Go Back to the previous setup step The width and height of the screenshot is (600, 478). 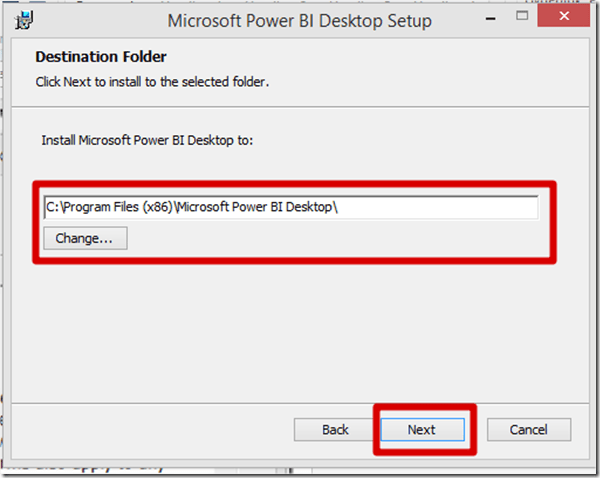click(335, 429)
